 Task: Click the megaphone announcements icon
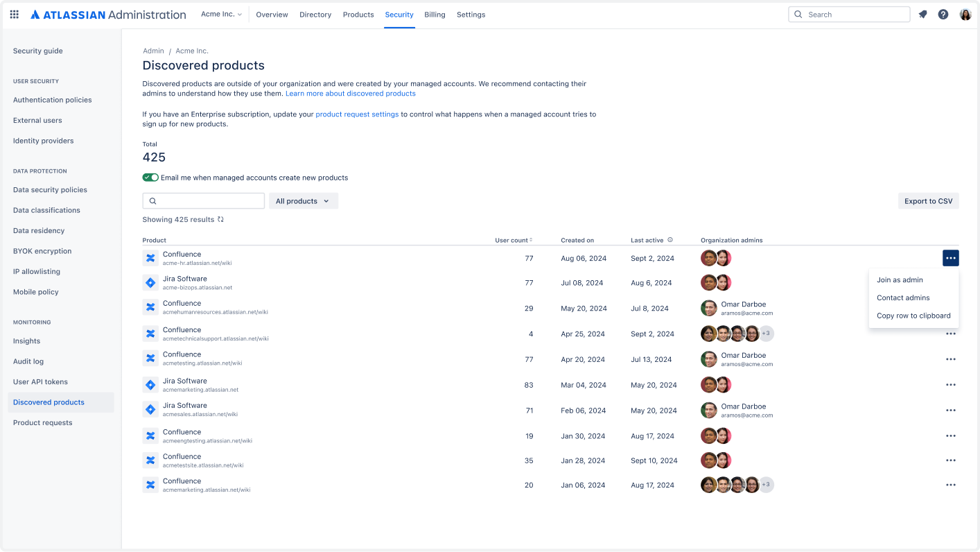pos(922,14)
